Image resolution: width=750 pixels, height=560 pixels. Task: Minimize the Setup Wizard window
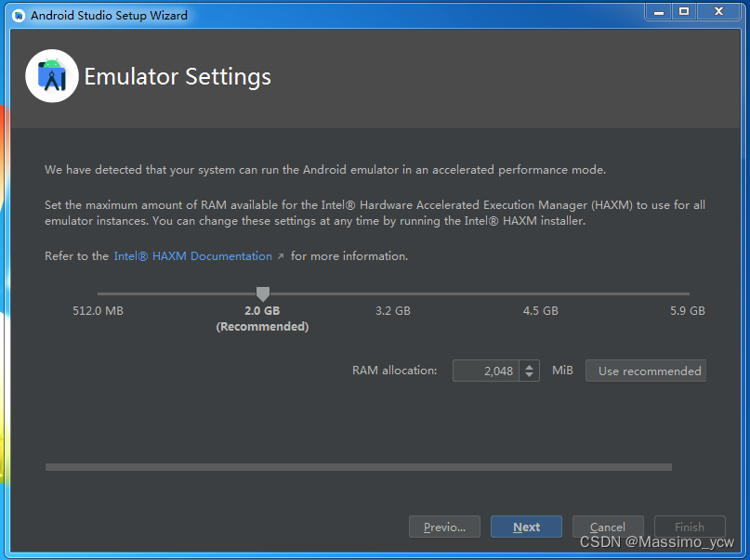(x=659, y=12)
